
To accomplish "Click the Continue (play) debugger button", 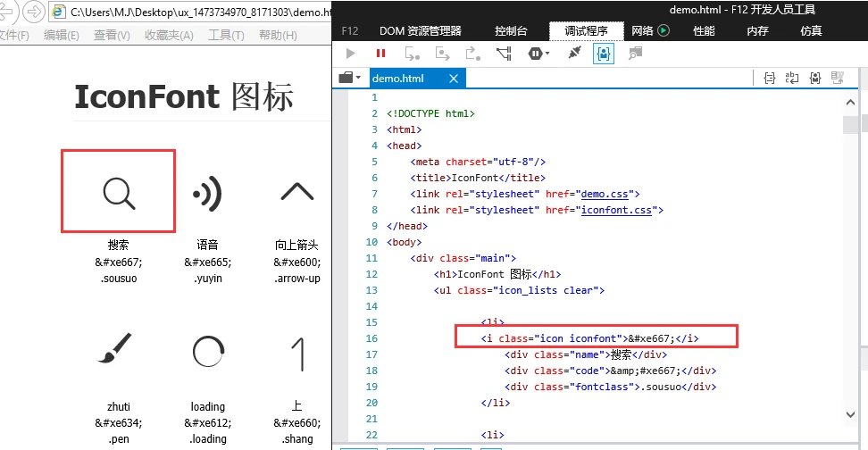I will [350, 54].
